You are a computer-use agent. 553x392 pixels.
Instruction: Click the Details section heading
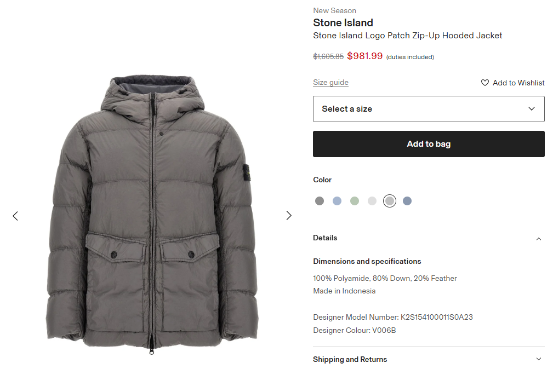coord(325,238)
